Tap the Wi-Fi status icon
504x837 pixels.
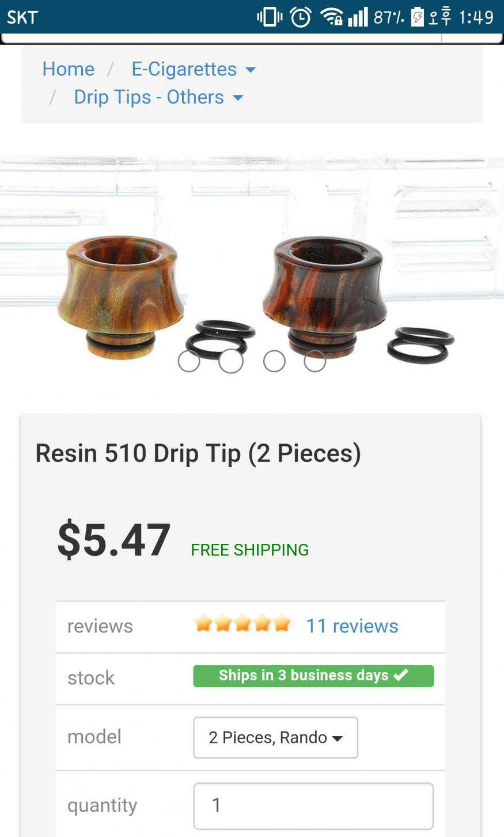331,17
